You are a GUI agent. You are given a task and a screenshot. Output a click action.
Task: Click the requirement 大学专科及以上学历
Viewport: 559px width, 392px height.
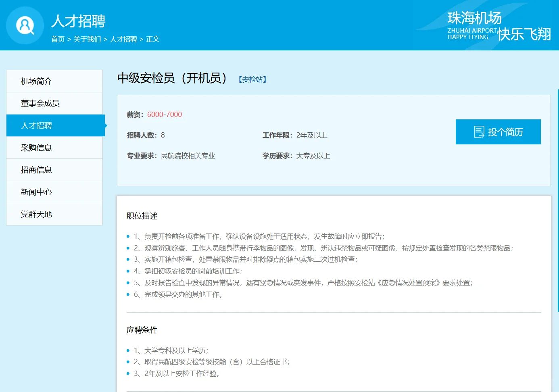coord(171,350)
